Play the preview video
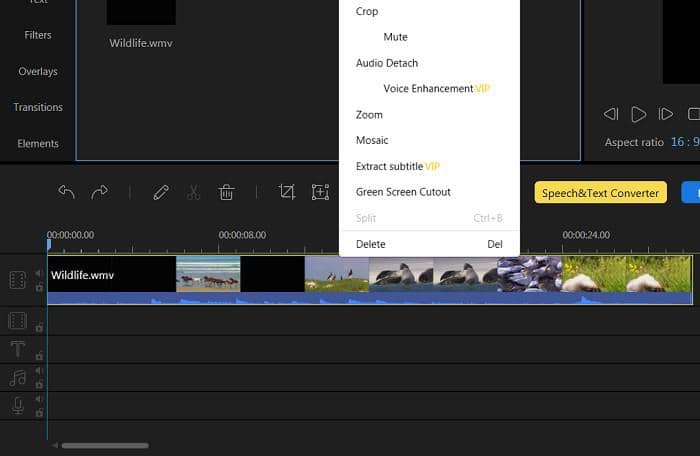The height and width of the screenshot is (456, 700). coord(638,114)
